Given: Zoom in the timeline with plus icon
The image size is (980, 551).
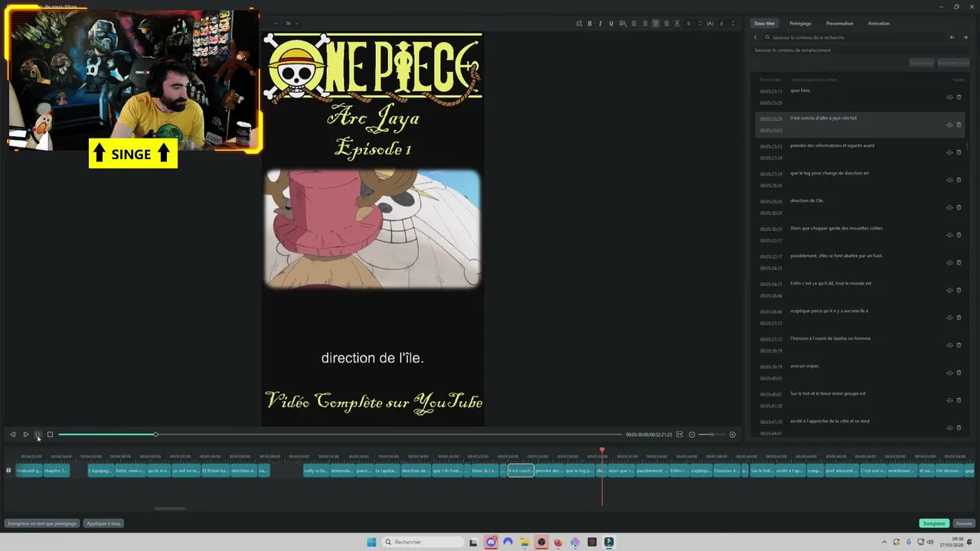Looking at the screenshot, I should (x=732, y=435).
